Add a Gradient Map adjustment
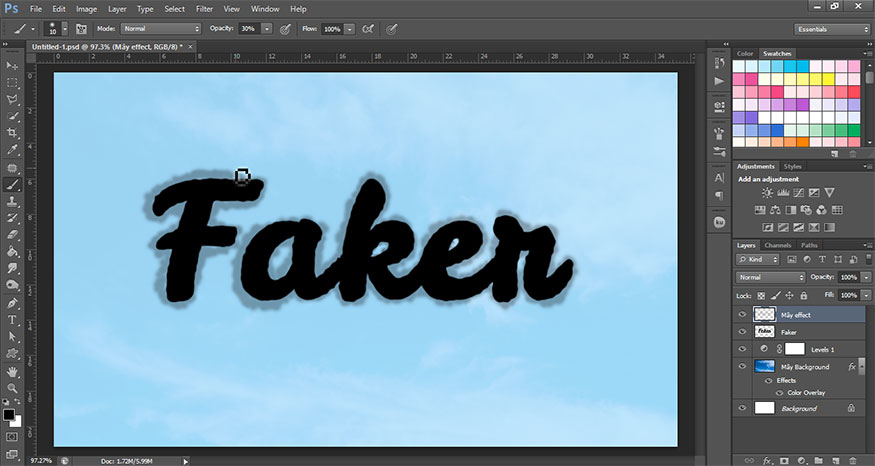This screenshot has height=466, width=875. (830, 227)
